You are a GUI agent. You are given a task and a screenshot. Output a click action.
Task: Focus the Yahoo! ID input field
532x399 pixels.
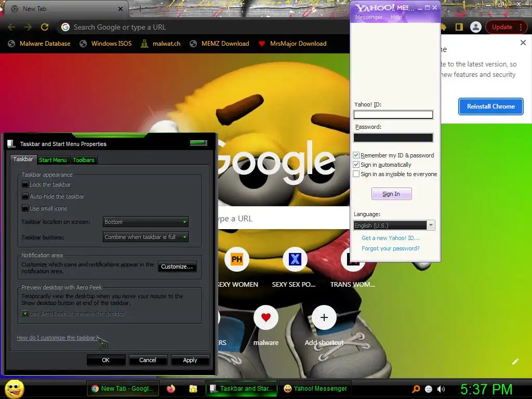coord(393,115)
